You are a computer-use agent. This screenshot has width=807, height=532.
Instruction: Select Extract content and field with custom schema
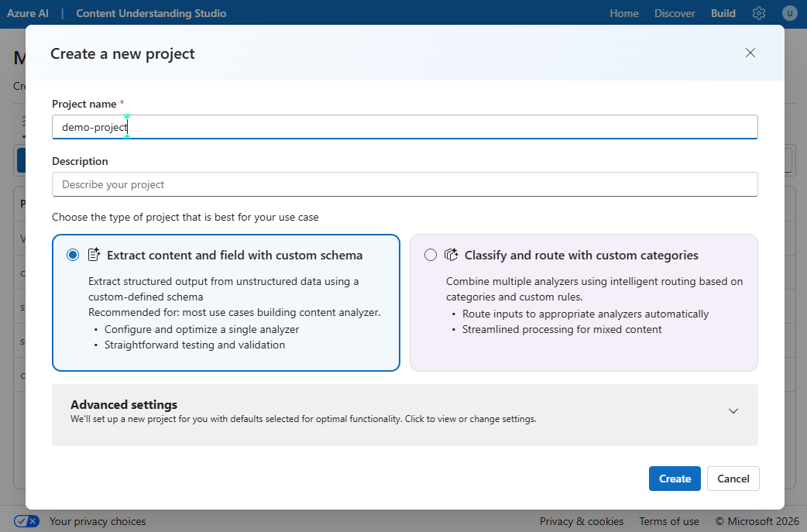coord(72,254)
